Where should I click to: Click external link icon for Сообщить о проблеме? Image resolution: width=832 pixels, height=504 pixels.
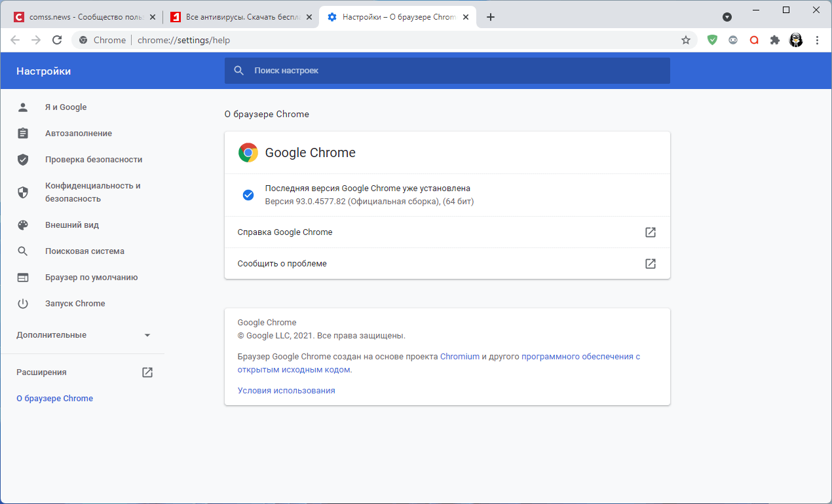[x=651, y=264]
